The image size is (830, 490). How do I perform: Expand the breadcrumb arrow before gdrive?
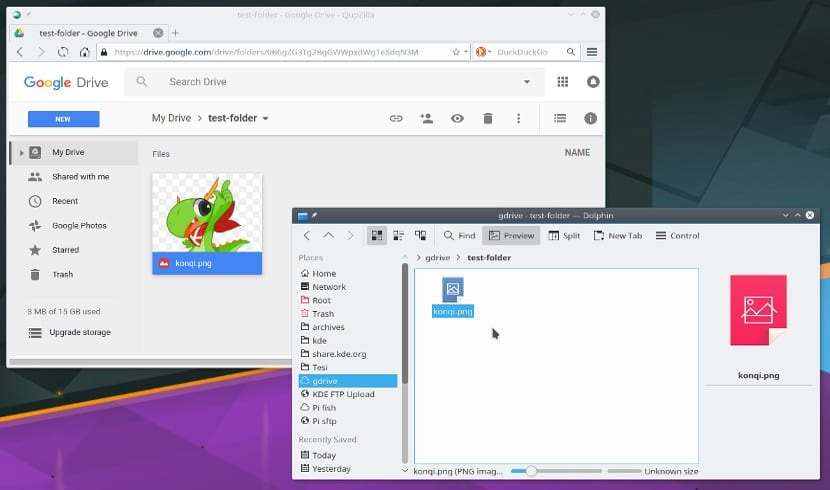(419, 258)
